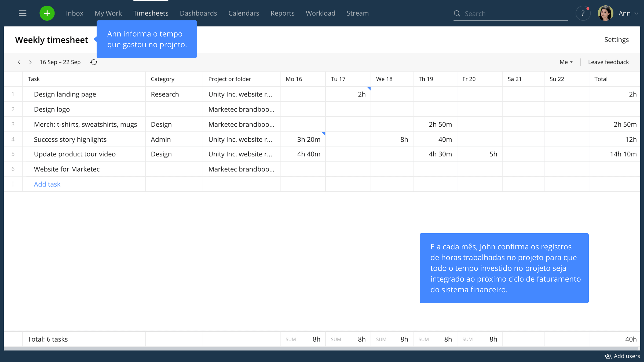Viewport: 644px width, 362px height.
Task: Open the Inbox tab
Action: (75, 13)
